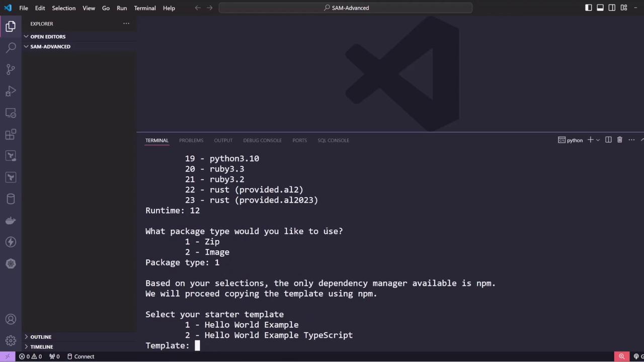This screenshot has height=362, width=644.
Task: Open the forwarded ports status indicator
Action: (x=55, y=356)
